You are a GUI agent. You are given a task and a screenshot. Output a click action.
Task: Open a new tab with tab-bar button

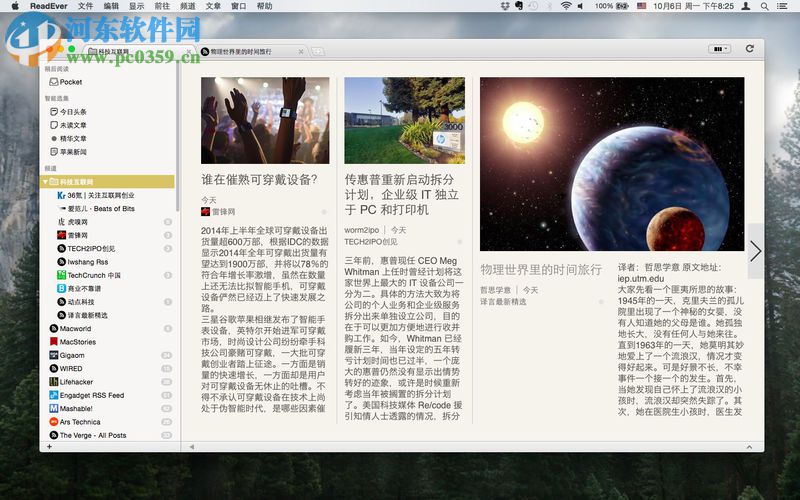(x=317, y=52)
